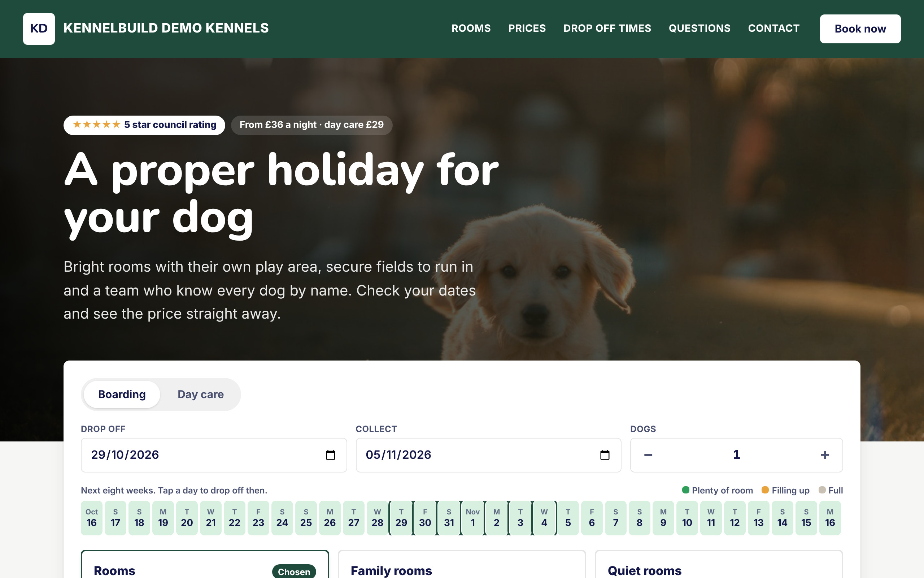This screenshot has width=924, height=578.
Task: Tap Sunday 25 on the day strip
Action: (x=306, y=518)
